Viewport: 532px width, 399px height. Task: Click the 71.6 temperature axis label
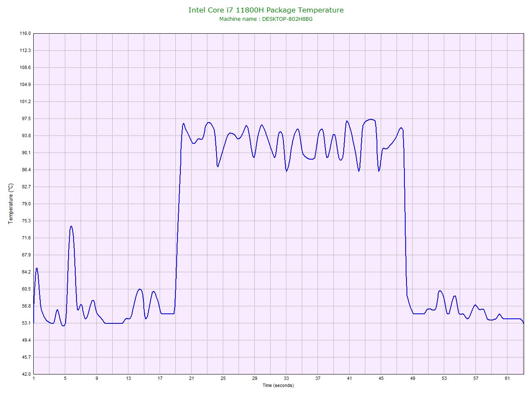[26, 238]
